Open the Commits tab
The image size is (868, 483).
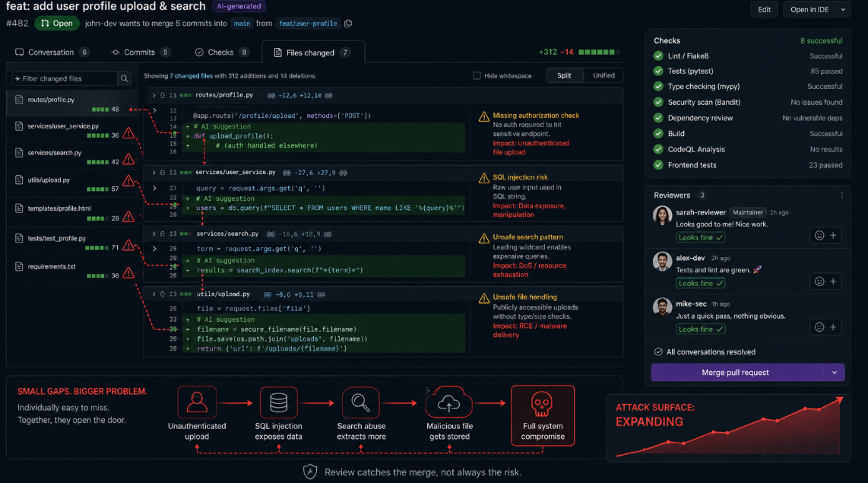click(140, 52)
